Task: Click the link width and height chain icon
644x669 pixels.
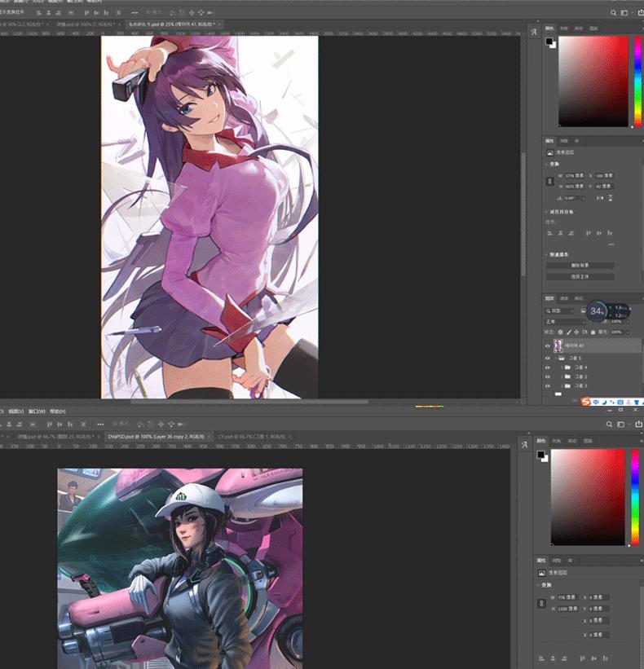Action: 551,181
